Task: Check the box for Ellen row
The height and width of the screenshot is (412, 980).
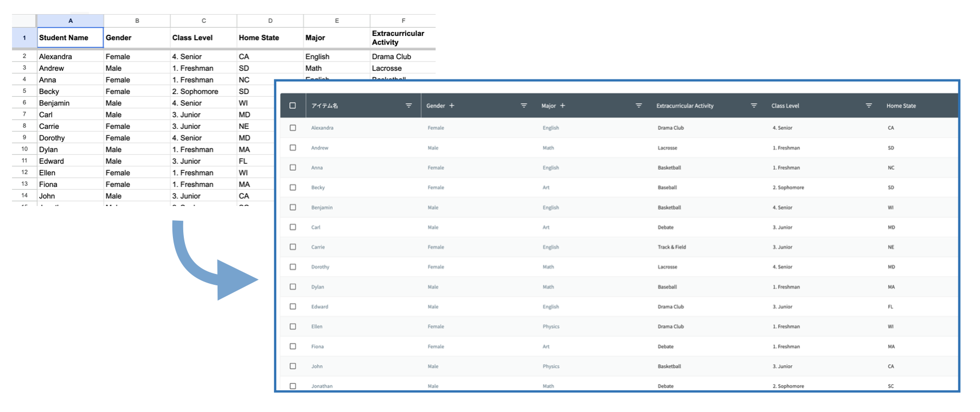Action: pyautogui.click(x=293, y=326)
